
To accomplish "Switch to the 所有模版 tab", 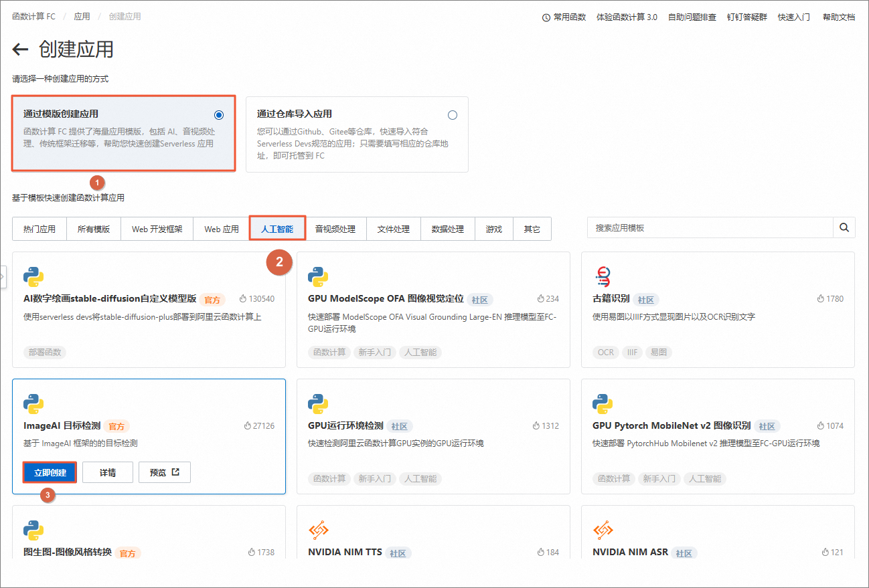I will tap(94, 229).
